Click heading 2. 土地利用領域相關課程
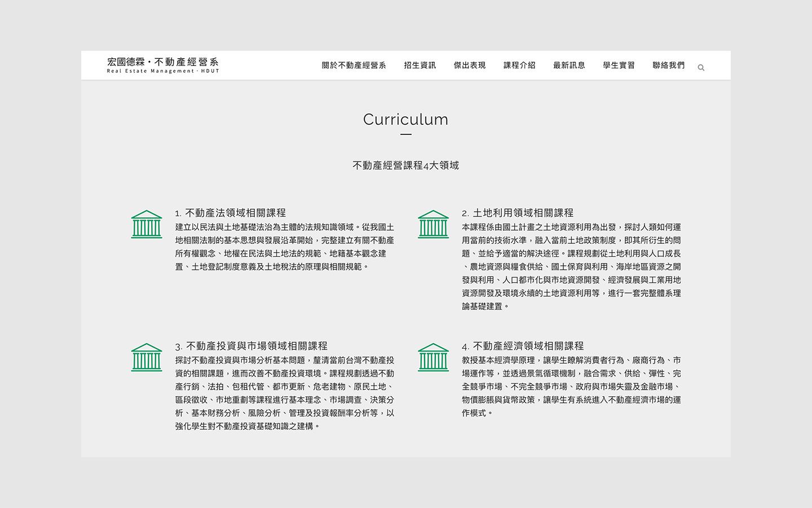This screenshot has height=508, width=812. coord(517,213)
